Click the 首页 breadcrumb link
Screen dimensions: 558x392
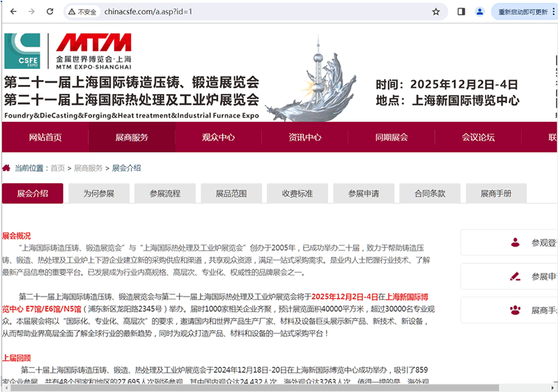[58, 168]
